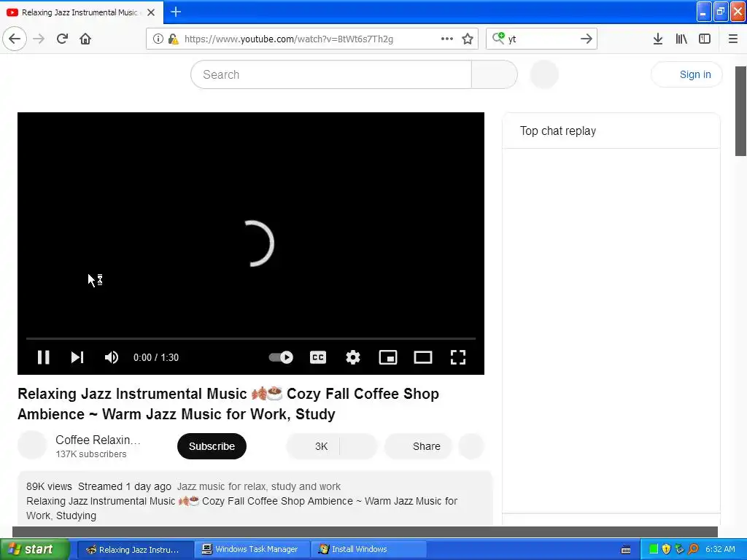Expand the video description box

tap(255, 499)
